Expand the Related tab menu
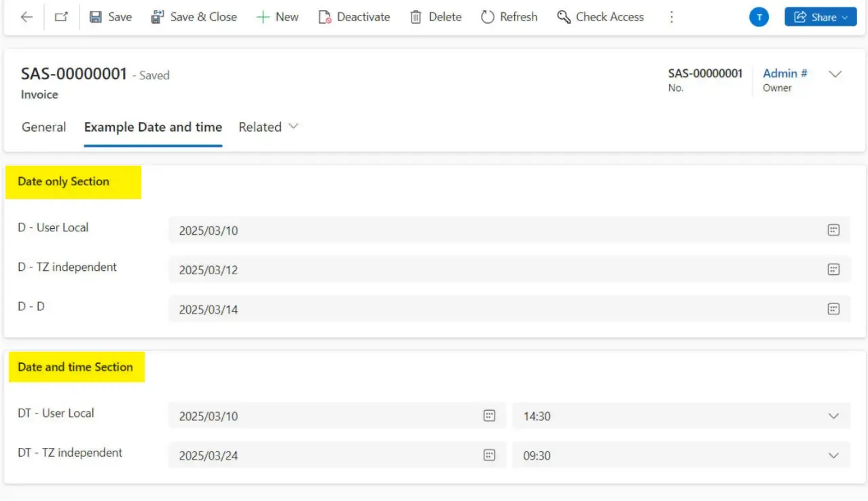Image resolution: width=868 pixels, height=501 pixels. [268, 127]
